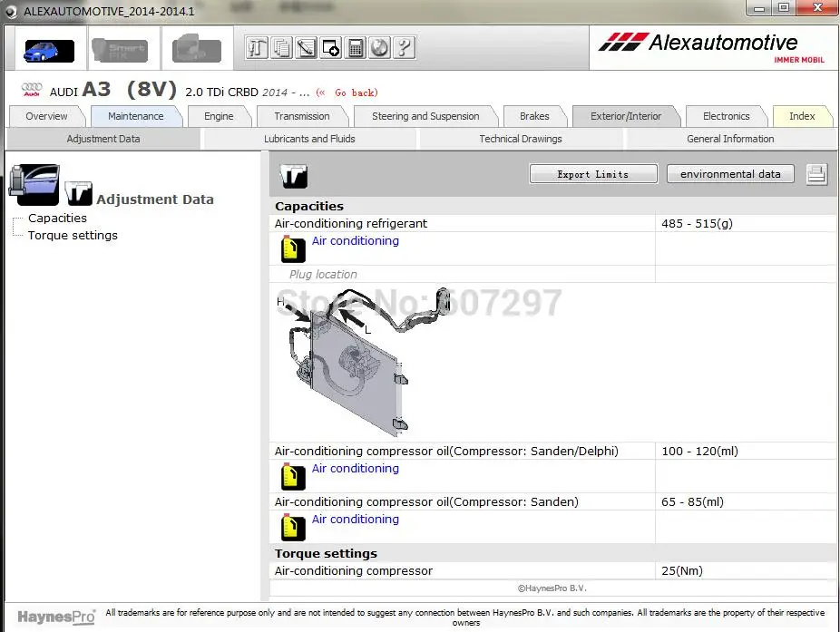This screenshot has width=840, height=632.
Task: Open the SmartFIX module icon
Action: click(120, 50)
